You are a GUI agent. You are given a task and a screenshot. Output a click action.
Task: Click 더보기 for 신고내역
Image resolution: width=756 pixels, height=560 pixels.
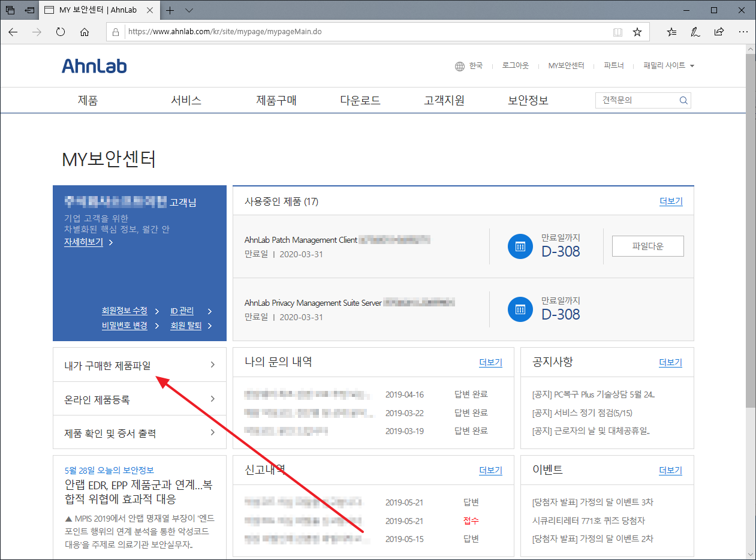coord(490,471)
